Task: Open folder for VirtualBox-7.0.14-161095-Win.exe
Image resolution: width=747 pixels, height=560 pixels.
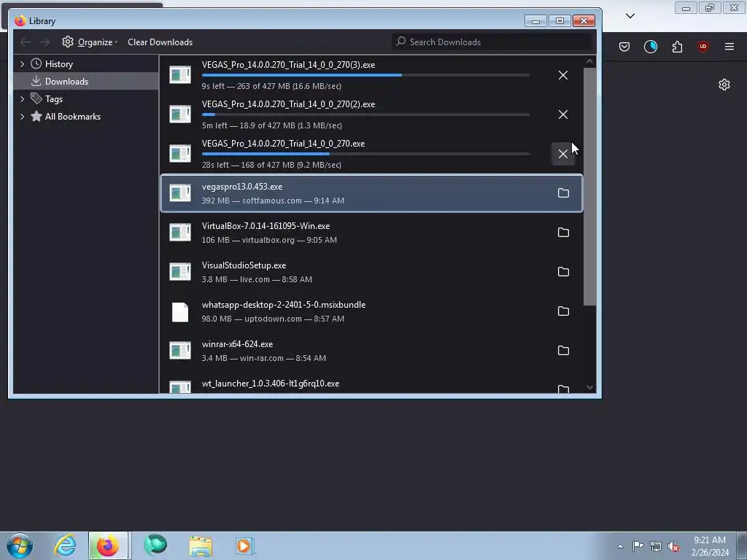Action: coord(563,233)
